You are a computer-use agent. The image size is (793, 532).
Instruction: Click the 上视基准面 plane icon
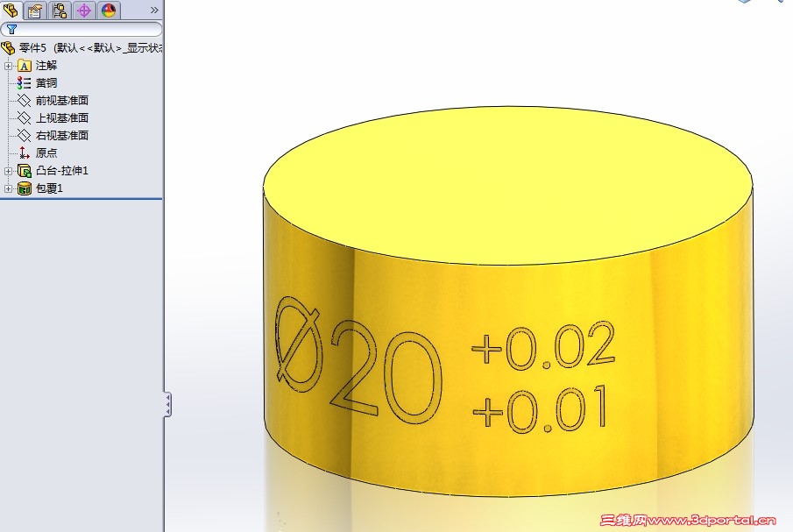[x=25, y=117]
